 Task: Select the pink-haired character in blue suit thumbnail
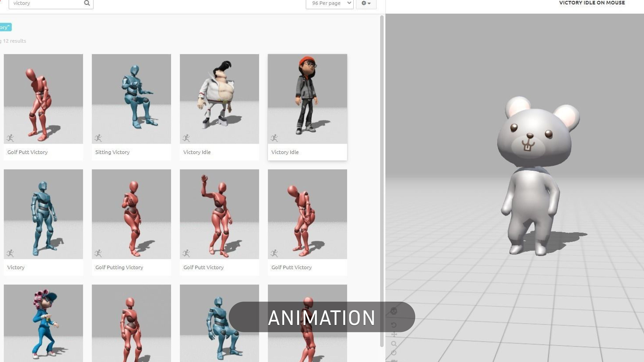click(43, 323)
